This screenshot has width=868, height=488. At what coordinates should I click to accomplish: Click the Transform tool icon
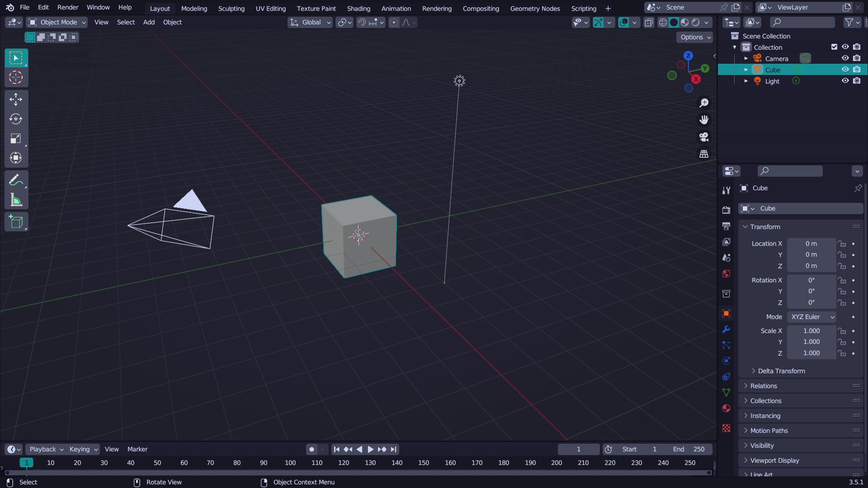pos(16,158)
